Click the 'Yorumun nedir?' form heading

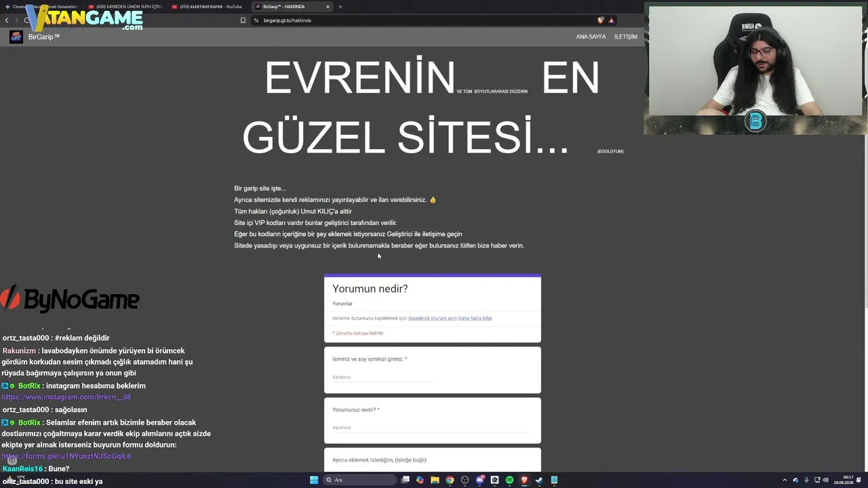point(370,289)
